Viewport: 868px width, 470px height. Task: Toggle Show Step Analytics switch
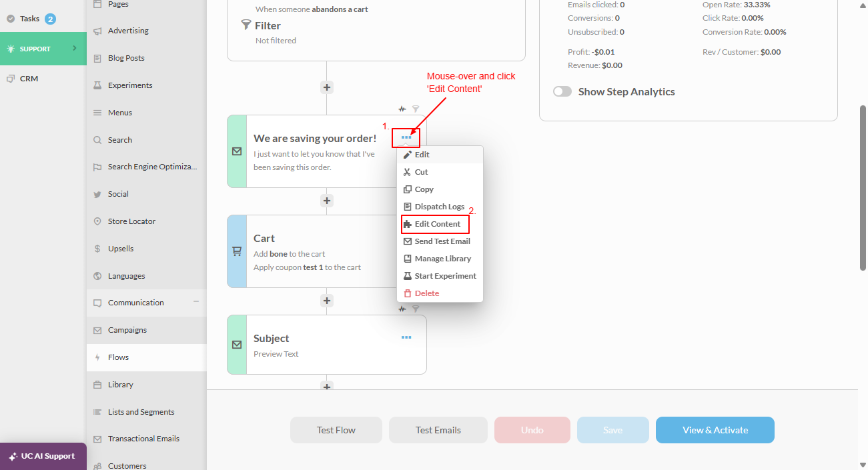coord(562,92)
